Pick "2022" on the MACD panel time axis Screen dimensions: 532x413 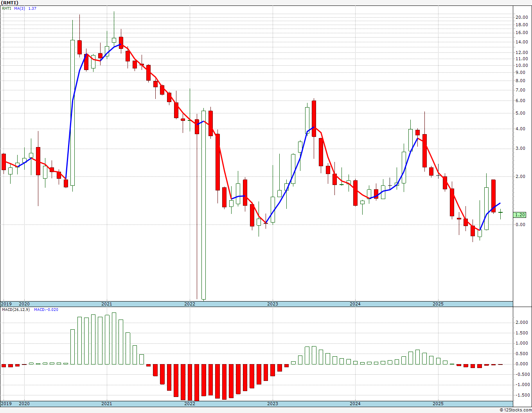pyautogui.click(x=190, y=404)
